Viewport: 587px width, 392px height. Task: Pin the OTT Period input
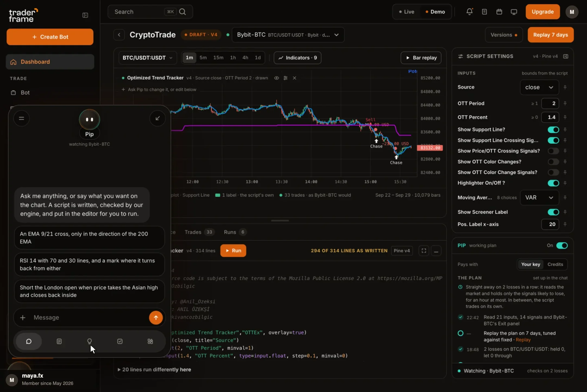[x=565, y=103]
